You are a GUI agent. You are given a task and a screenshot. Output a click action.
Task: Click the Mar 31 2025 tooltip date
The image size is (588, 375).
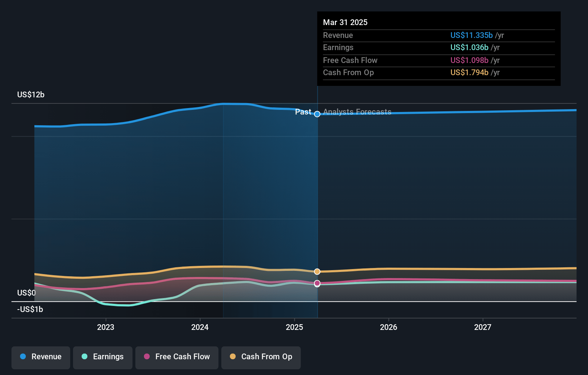click(345, 22)
